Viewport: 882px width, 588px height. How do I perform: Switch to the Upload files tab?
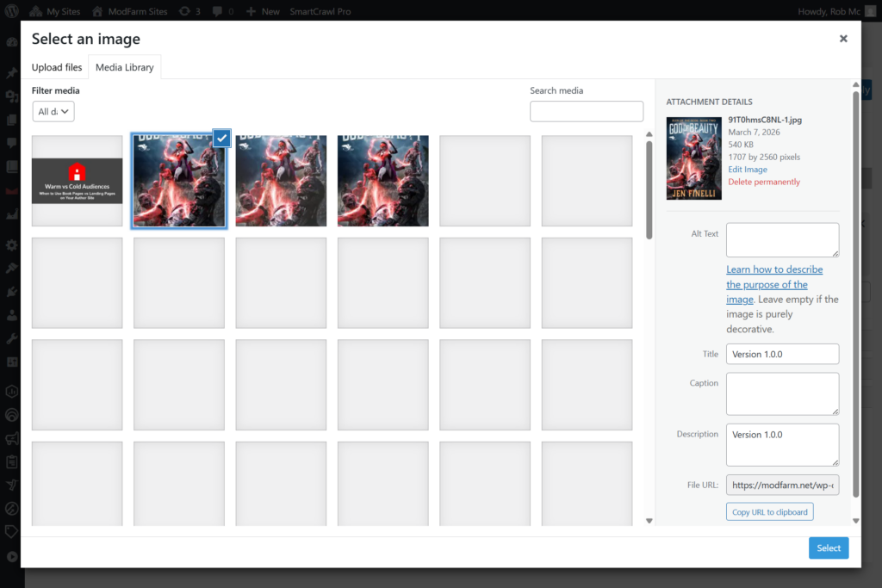(x=57, y=67)
